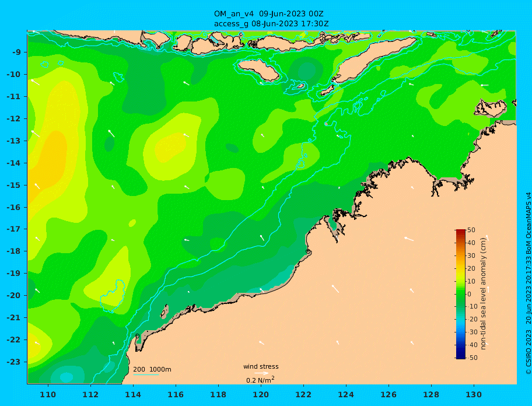Click latitude axis label -13
Viewport: 532px width, 406px height.
tap(14, 141)
